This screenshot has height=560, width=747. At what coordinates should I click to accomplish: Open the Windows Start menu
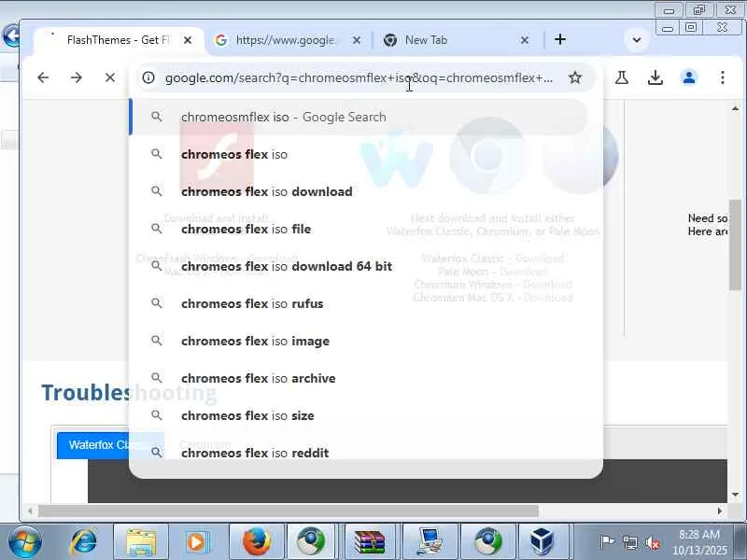click(x=24, y=542)
